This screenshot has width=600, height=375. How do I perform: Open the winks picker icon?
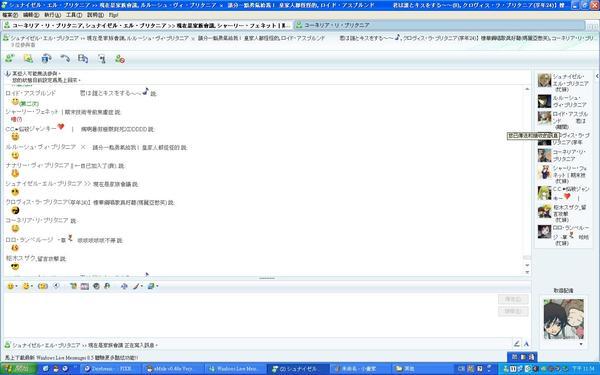(x=26, y=286)
